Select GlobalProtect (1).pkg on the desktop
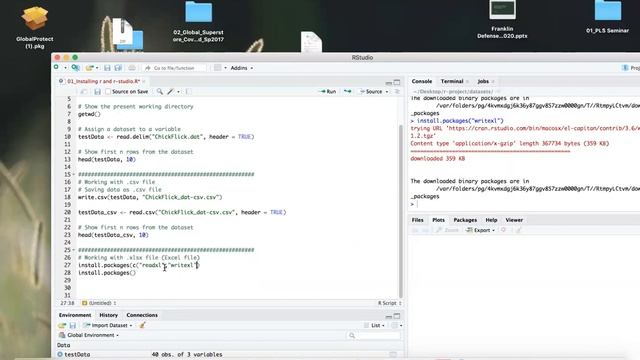640x360 pixels. pos(35,27)
